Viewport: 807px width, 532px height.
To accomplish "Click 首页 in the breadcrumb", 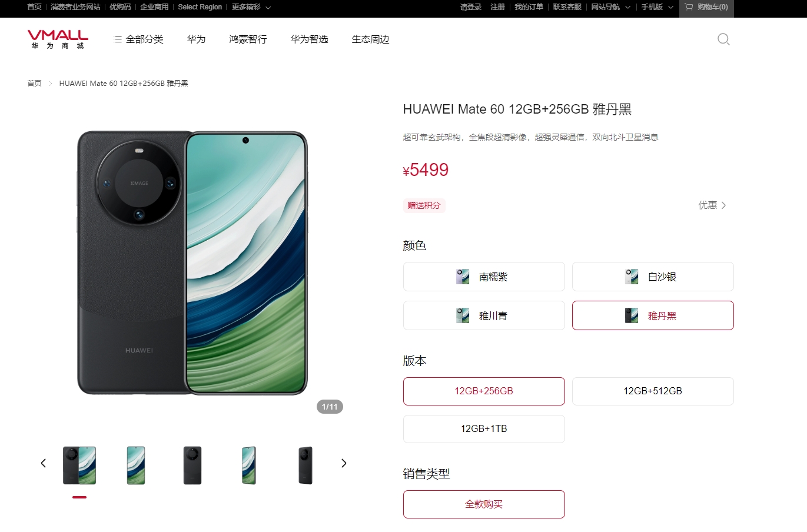I will pyautogui.click(x=34, y=84).
